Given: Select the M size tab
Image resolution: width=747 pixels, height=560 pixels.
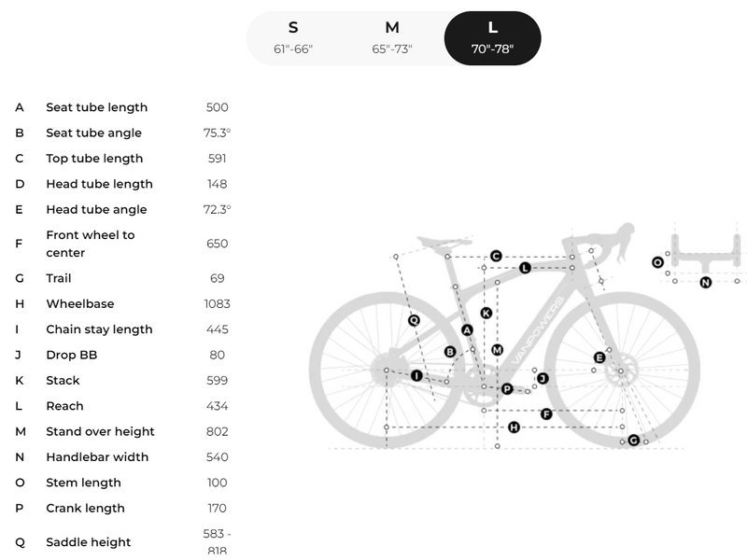Looking at the screenshot, I should point(392,38).
